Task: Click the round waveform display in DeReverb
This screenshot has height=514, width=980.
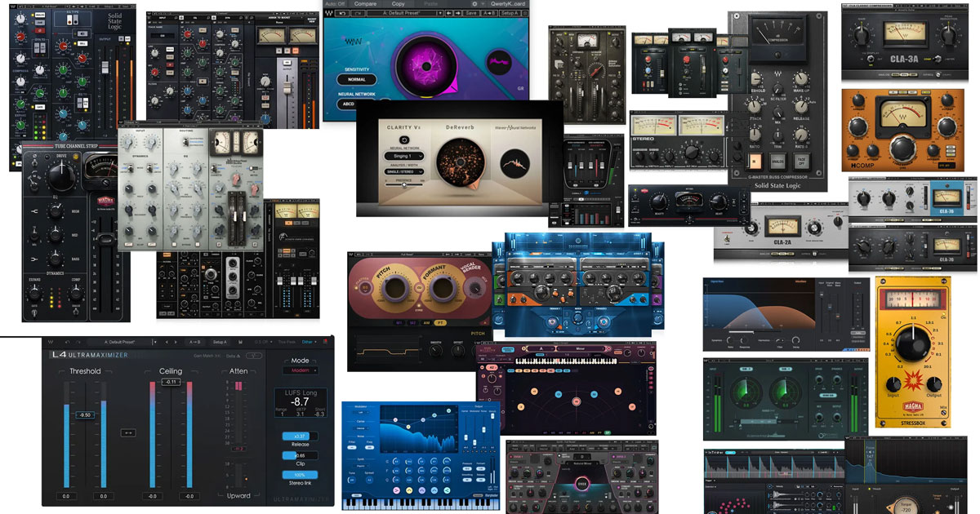Action: click(514, 163)
